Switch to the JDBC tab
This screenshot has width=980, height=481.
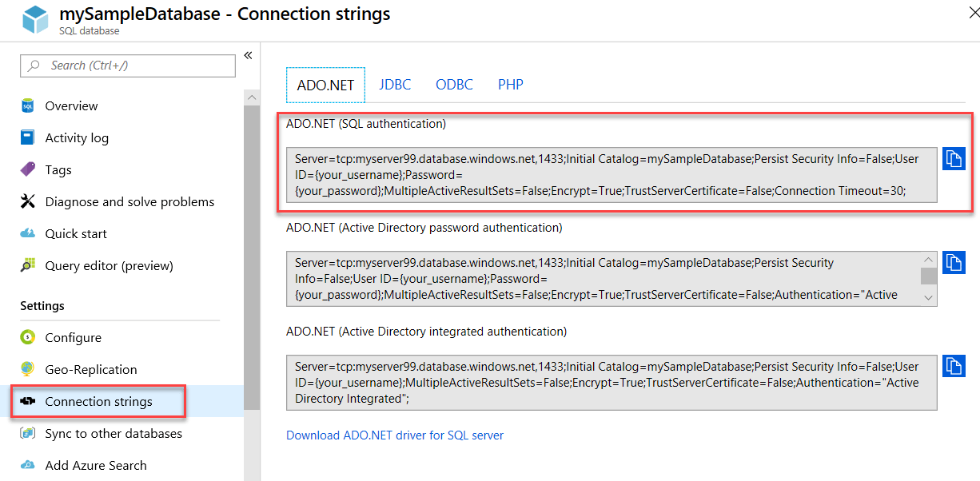click(395, 84)
